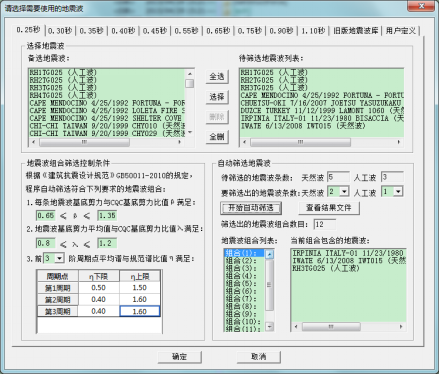Open the 旧版地震波库 tab
This screenshot has height=375, width=439.
355,31
